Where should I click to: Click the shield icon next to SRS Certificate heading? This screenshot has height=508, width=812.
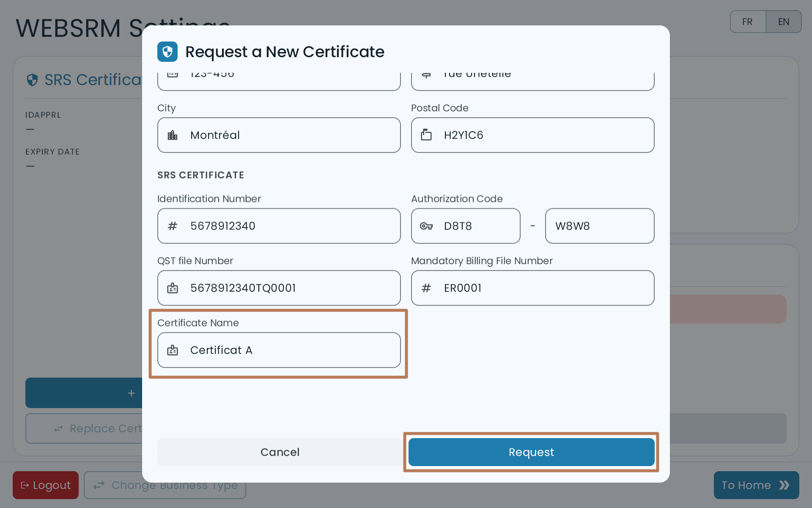tap(33, 80)
